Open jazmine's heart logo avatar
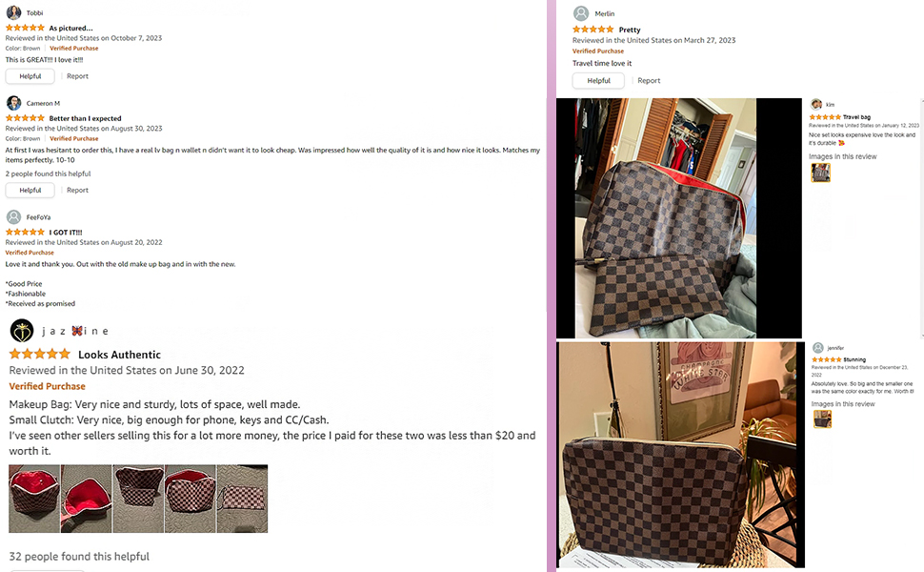Screen dimensions: 924x572 (22, 331)
